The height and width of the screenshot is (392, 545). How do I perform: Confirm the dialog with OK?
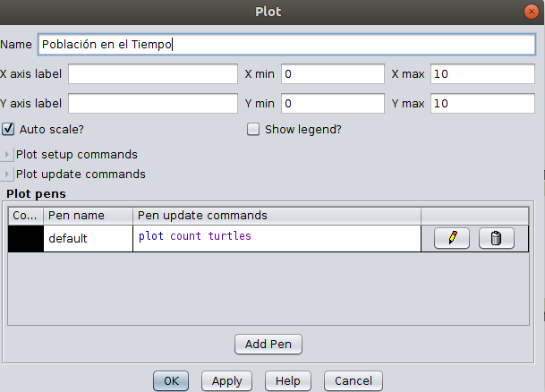pos(171,380)
